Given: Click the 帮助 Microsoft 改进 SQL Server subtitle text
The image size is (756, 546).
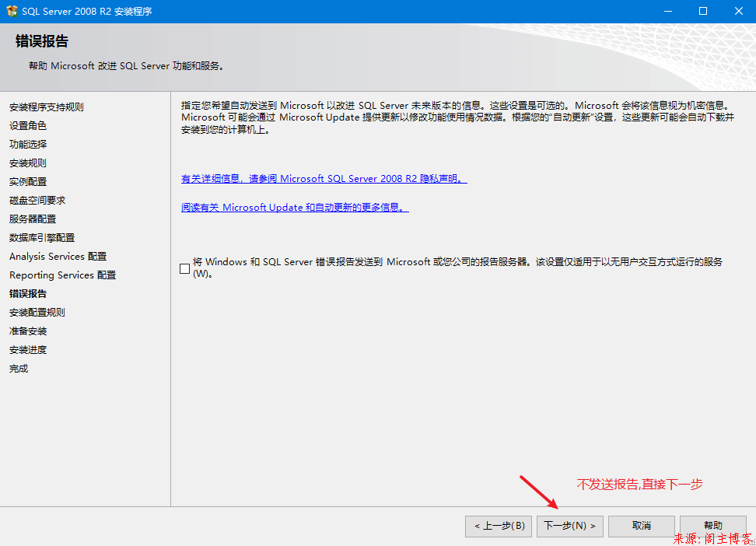Looking at the screenshot, I should (x=127, y=66).
